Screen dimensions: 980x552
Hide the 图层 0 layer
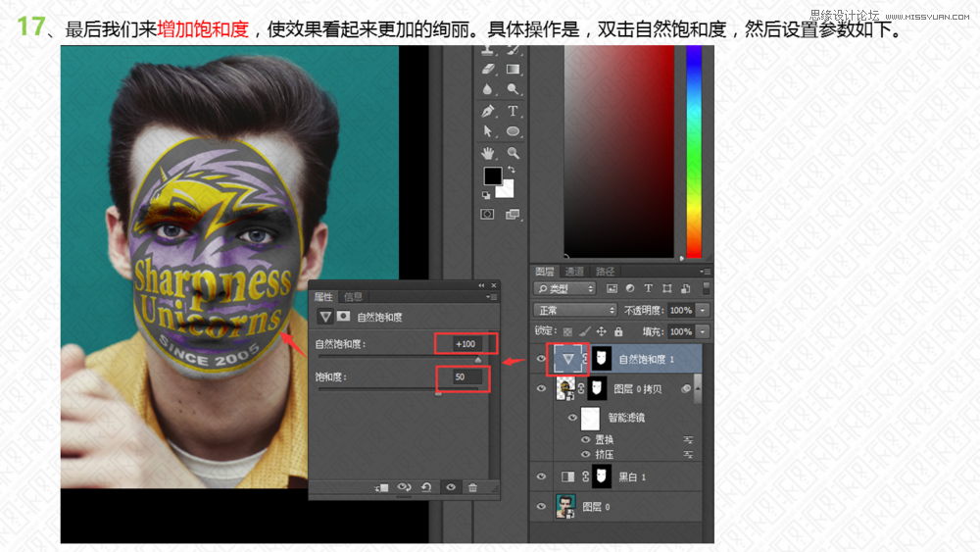tap(541, 506)
